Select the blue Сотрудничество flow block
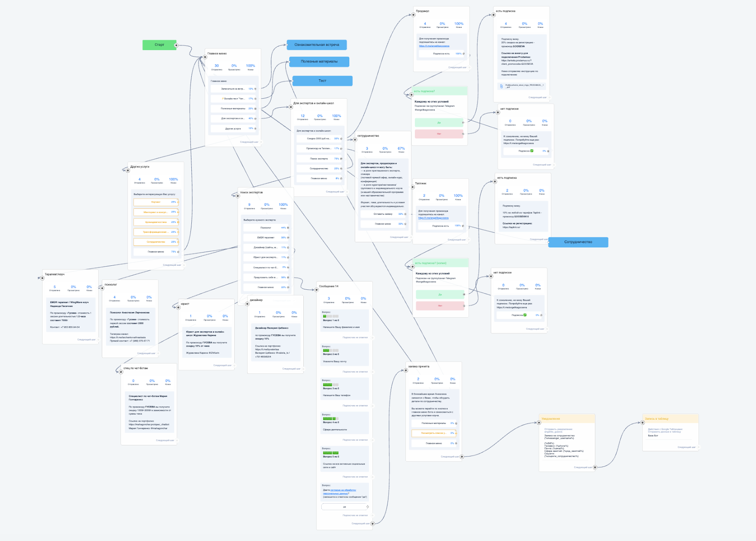This screenshot has height=541, width=756. point(578,242)
